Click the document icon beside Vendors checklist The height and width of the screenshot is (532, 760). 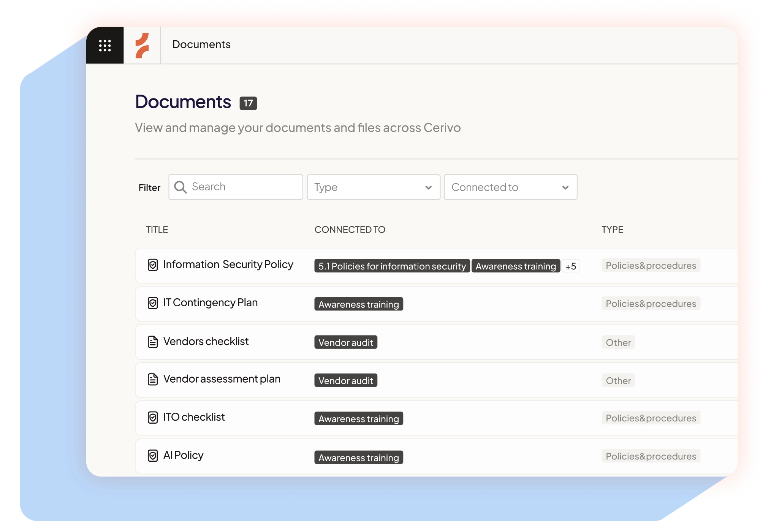152,341
